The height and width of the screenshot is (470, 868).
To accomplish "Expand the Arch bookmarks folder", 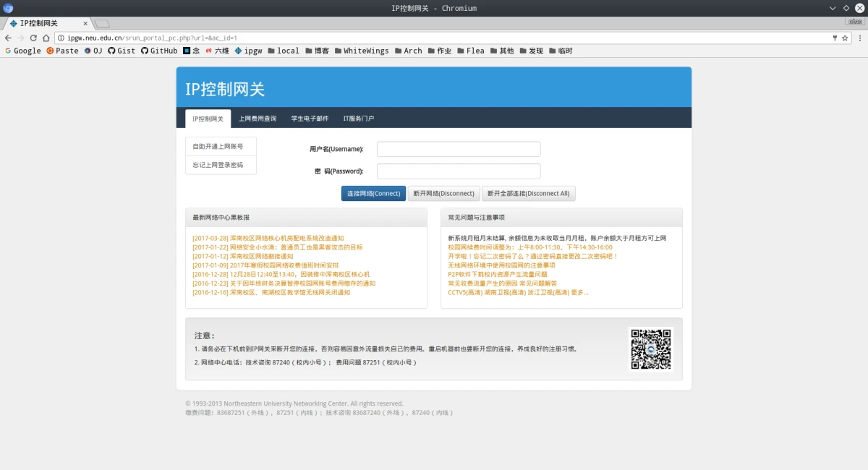I will pyautogui.click(x=407, y=51).
